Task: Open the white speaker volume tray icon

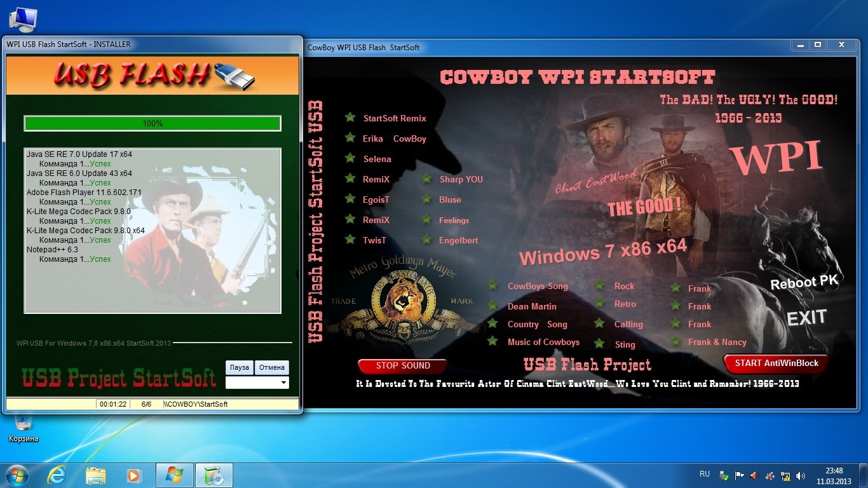Action: pyautogui.click(x=801, y=475)
